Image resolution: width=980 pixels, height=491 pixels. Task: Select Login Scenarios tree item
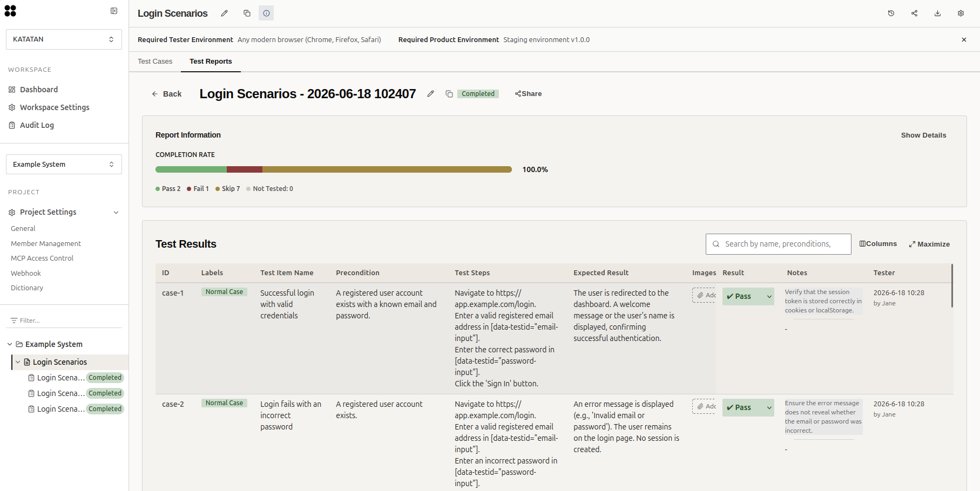[x=59, y=362]
